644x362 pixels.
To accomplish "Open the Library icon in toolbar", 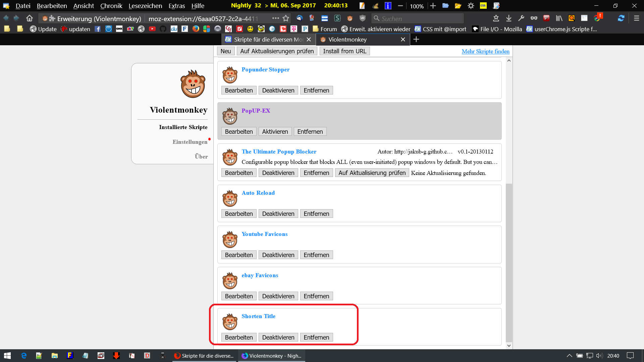I will point(559,18).
